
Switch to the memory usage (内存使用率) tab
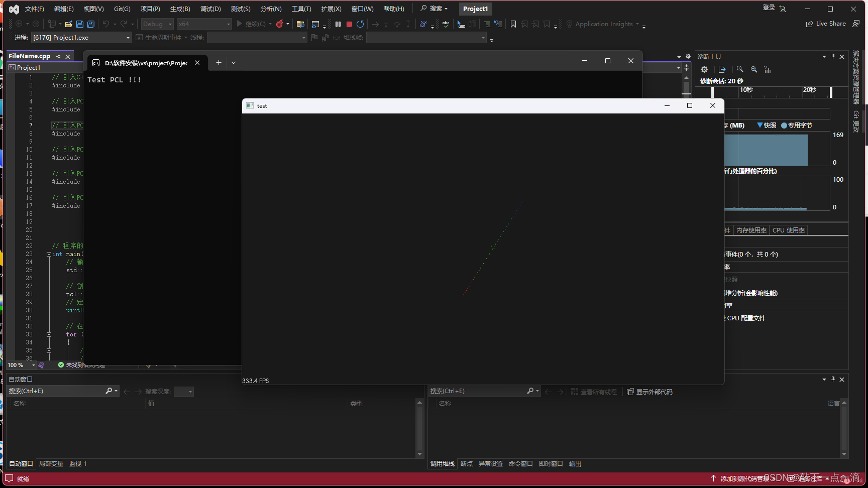(x=751, y=230)
